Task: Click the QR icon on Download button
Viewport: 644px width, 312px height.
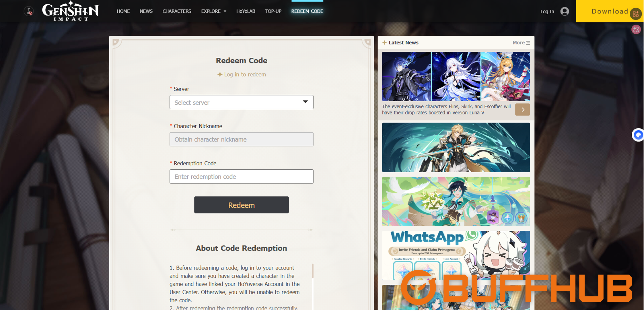Action: click(636, 14)
